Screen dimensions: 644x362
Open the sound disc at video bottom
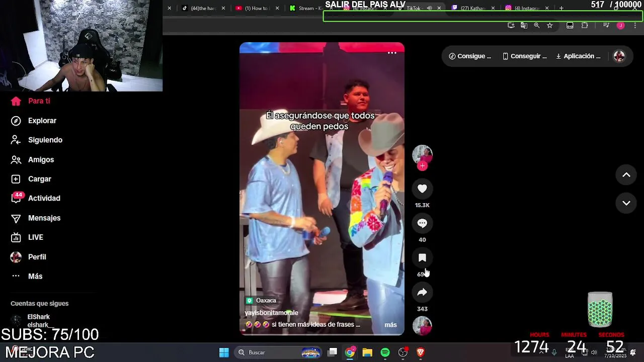(x=422, y=325)
